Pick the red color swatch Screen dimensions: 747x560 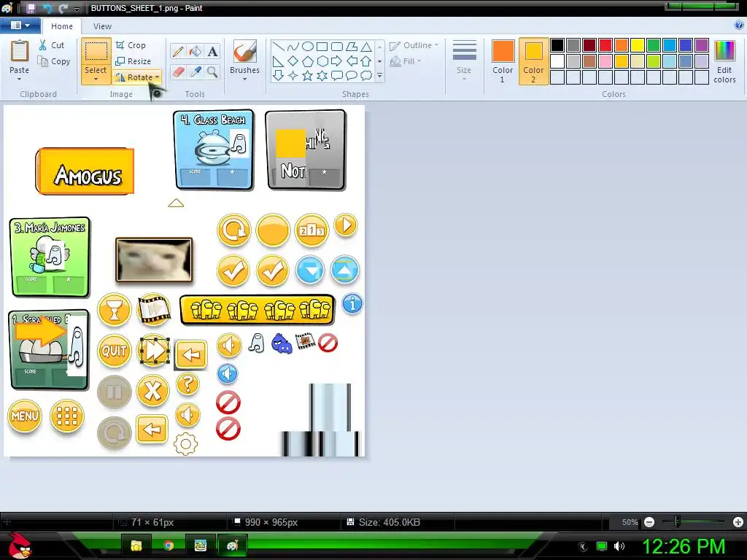click(605, 45)
